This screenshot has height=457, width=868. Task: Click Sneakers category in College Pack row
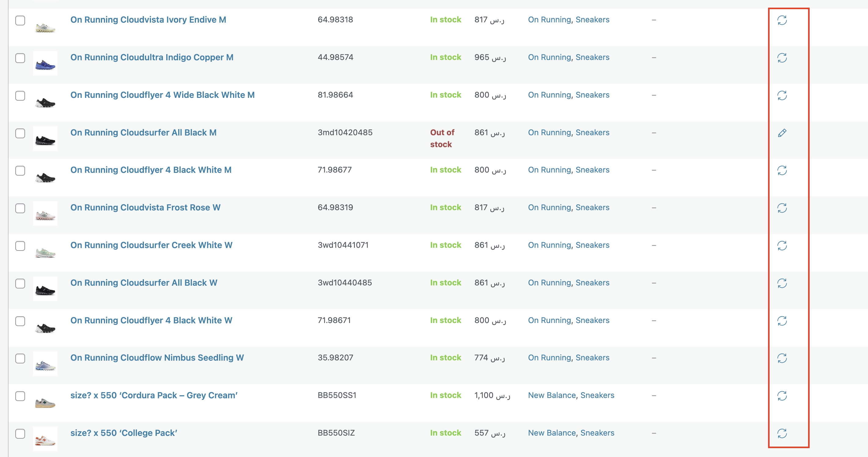pyautogui.click(x=597, y=433)
